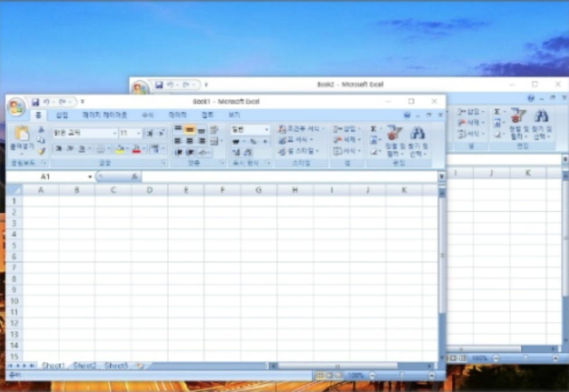This screenshot has height=392, width=569.
Task: Open Format cells menu in Book1
Action: tap(347, 151)
